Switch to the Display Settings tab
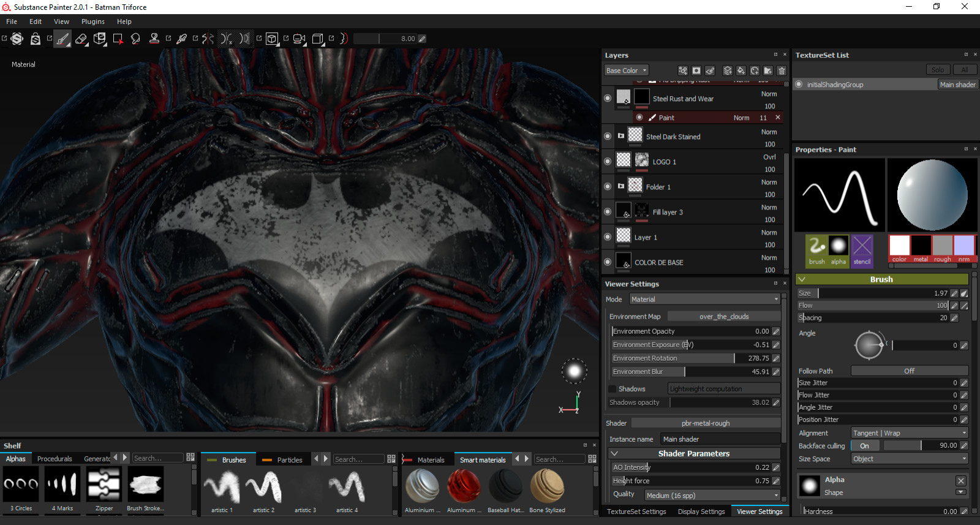The height and width of the screenshot is (525, 980). coord(701,512)
